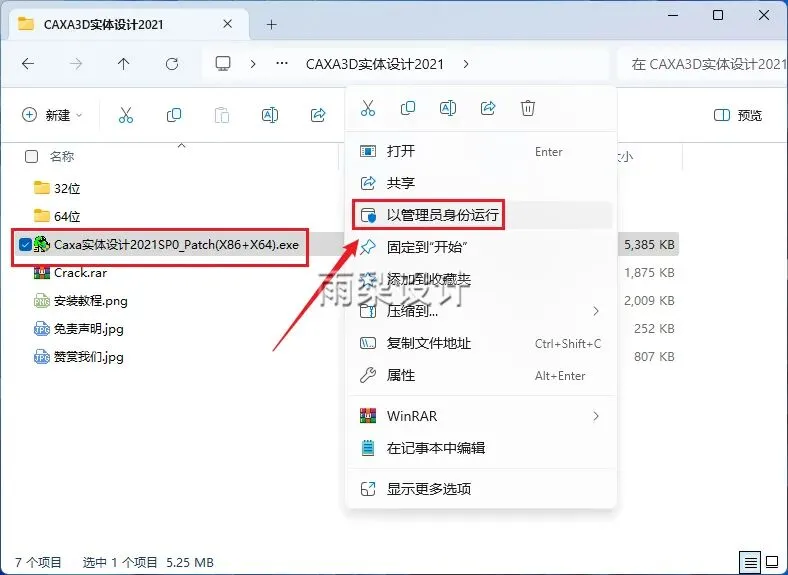
Task: Click the ellipsis in the address breadcrumb
Action: pyautogui.click(x=282, y=64)
